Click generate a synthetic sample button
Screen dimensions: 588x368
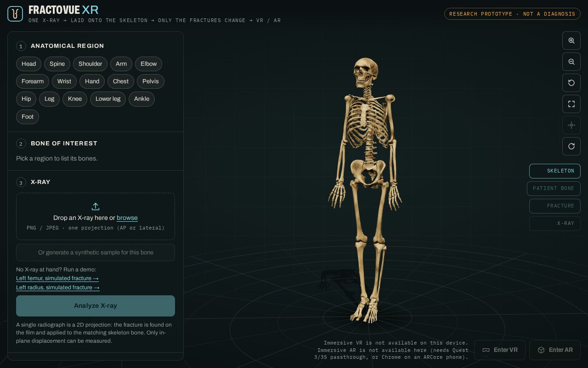[x=96, y=253]
